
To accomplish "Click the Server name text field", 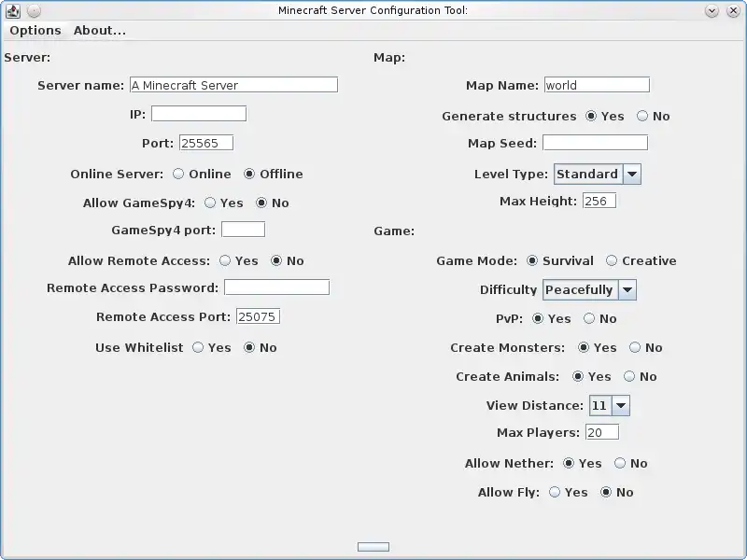I will click(x=234, y=85).
